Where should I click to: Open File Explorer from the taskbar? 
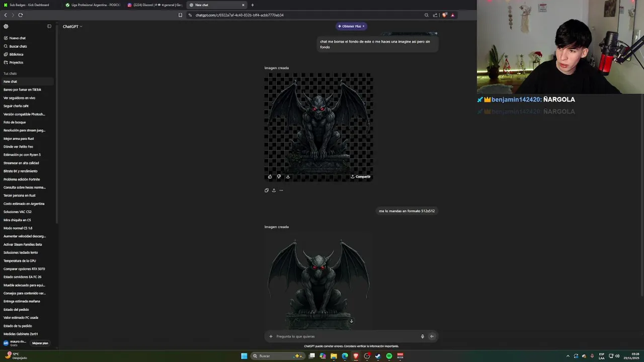334,356
